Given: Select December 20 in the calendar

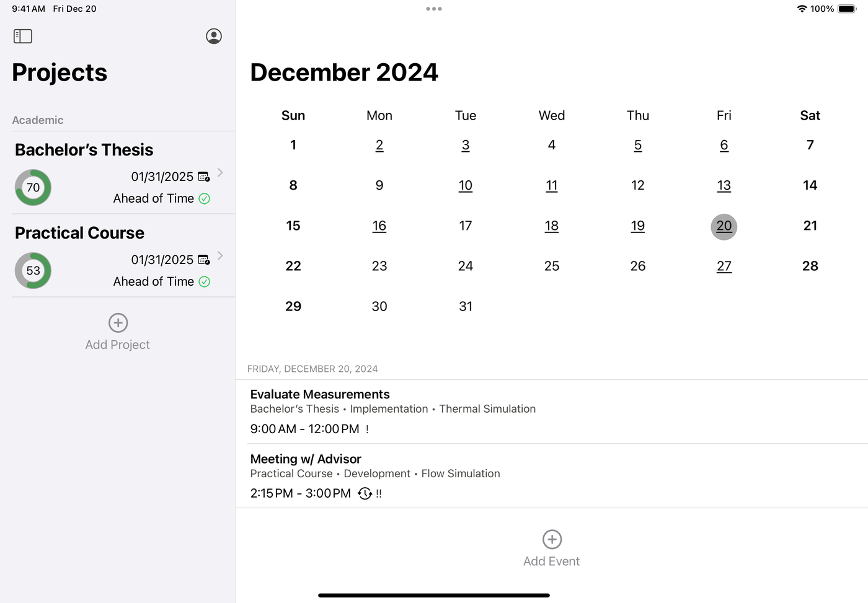Looking at the screenshot, I should click(724, 226).
